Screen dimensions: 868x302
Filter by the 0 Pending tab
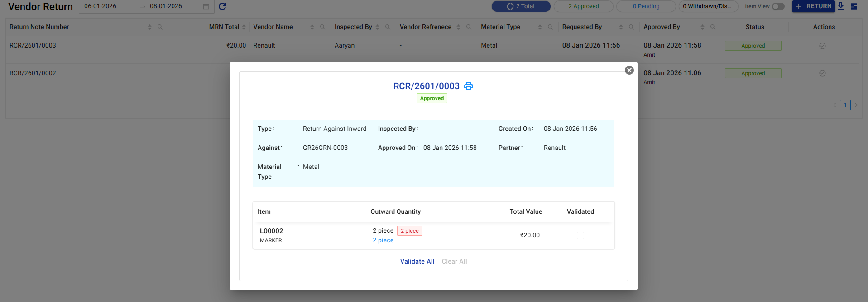[646, 6]
